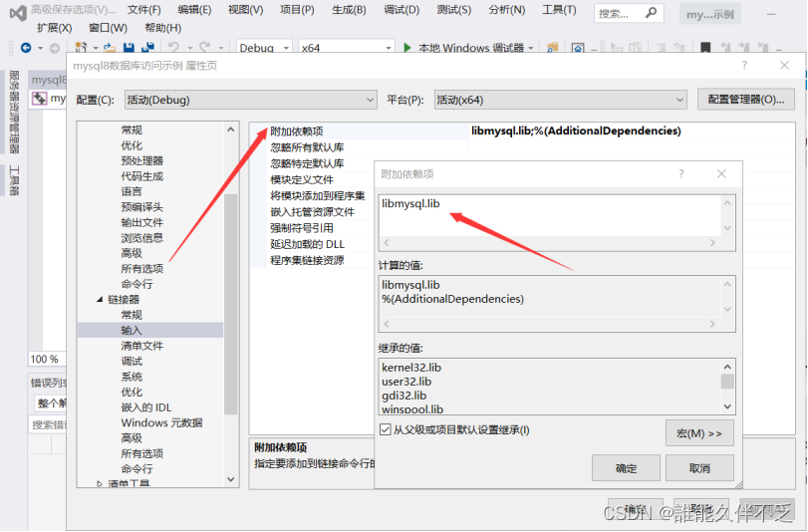Click the navigate backward arrow icon

(26, 48)
